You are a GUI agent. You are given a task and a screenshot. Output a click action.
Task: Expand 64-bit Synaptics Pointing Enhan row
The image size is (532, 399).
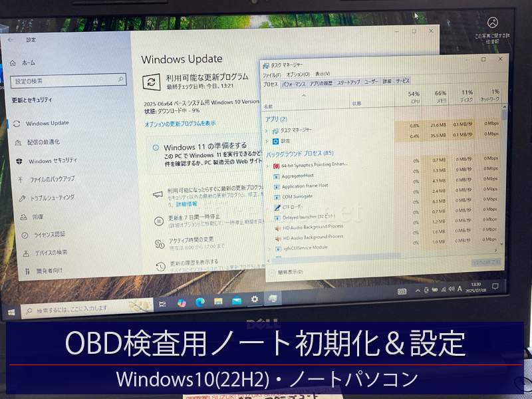pos(267,166)
